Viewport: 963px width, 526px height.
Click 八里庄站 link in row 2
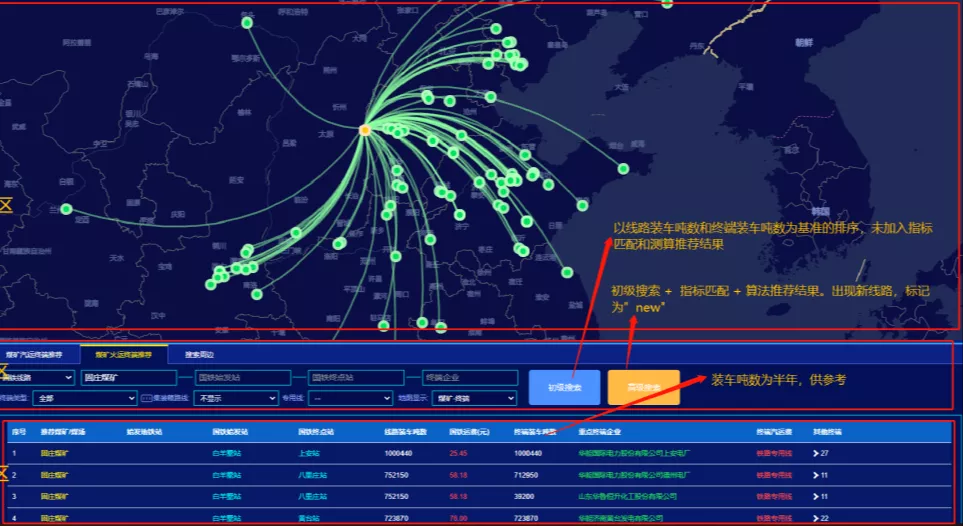[313, 475]
